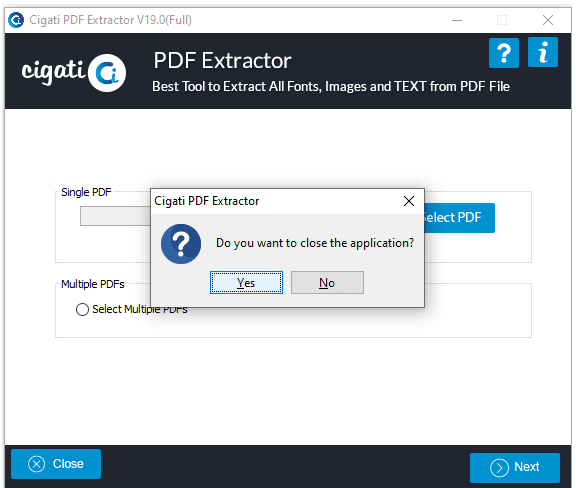Open the About info icon

(x=543, y=52)
